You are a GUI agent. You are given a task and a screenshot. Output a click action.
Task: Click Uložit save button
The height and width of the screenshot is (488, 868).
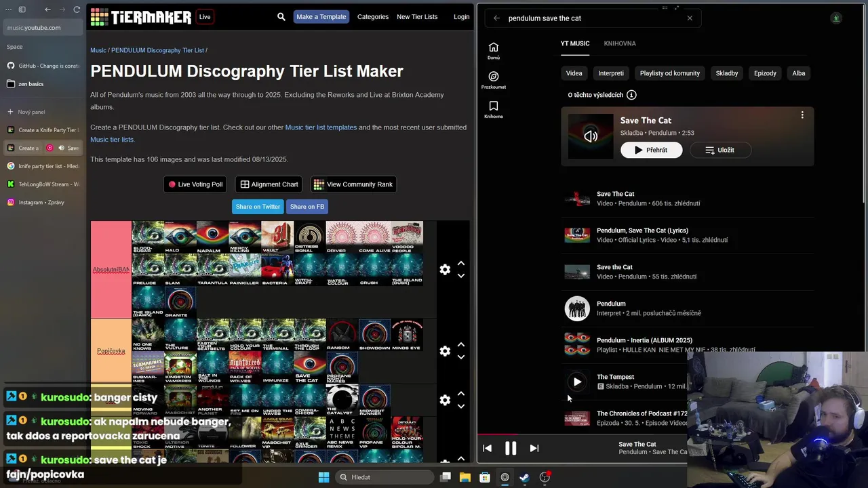coord(720,150)
